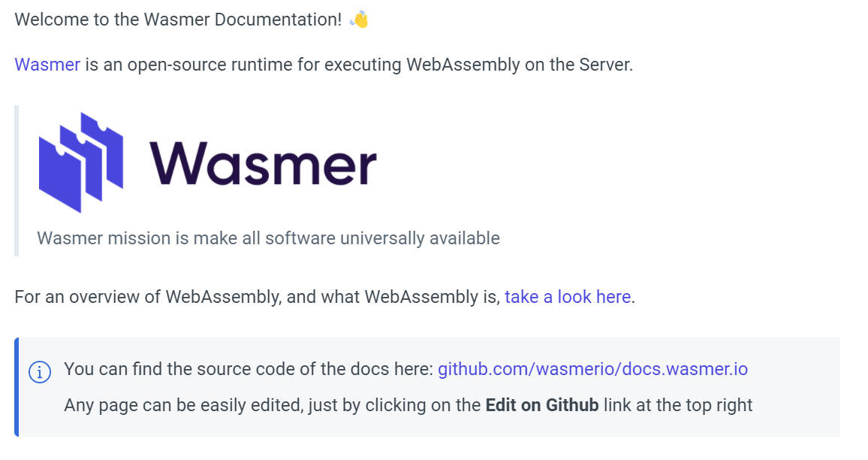Image resolution: width=868 pixels, height=460 pixels.
Task: Click the waving hand emoji
Action: click(359, 20)
